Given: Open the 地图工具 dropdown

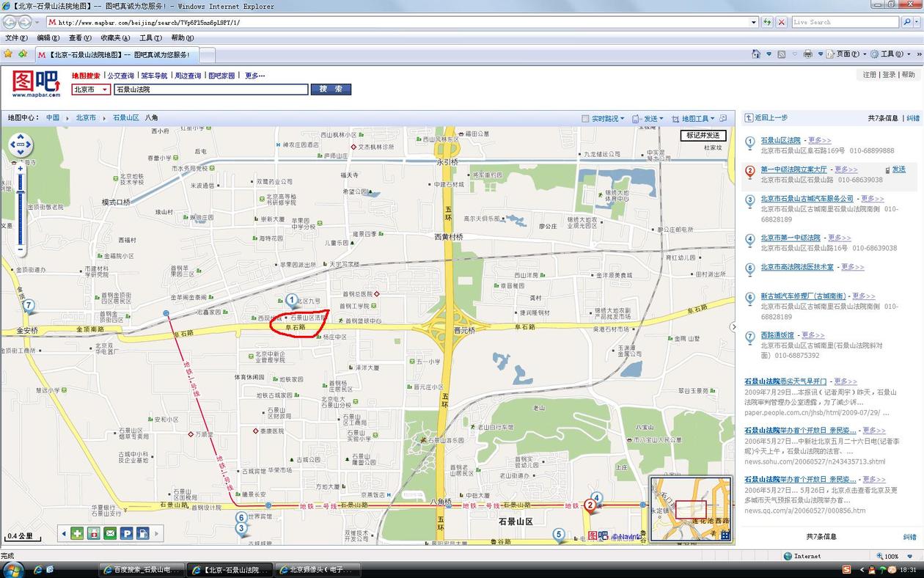Looking at the screenshot, I should tap(711, 118).
